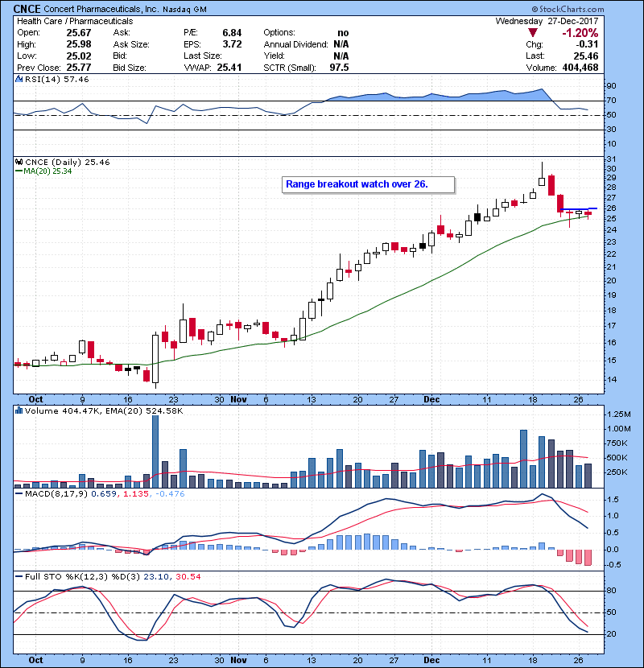
Task: Click the Health Care / Pharmaceuticals sector text
Action: 75,21
